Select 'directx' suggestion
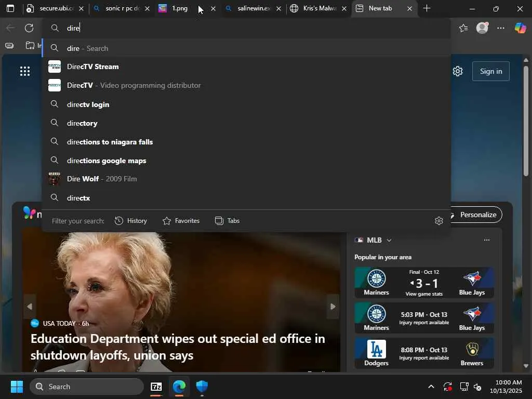This screenshot has width=532, height=399. point(247,198)
